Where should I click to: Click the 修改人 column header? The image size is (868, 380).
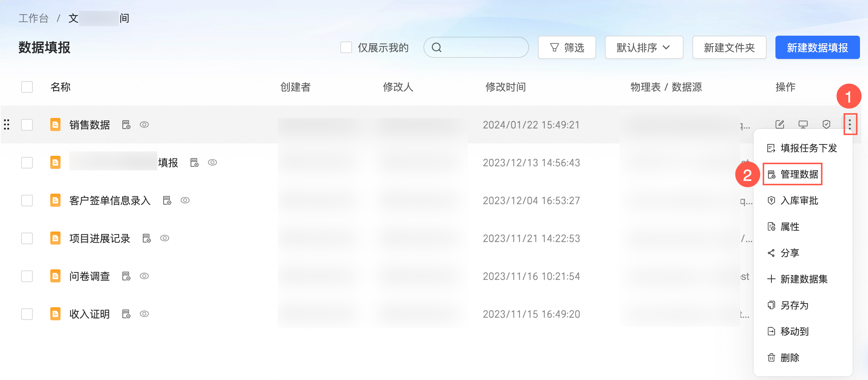point(398,87)
